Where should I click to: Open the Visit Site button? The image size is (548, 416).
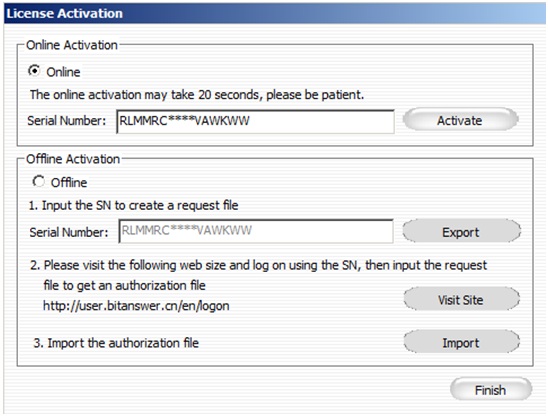click(461, 299)
